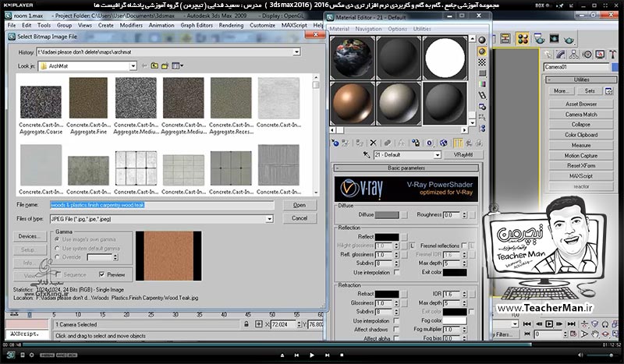Open the Rendering menu

point(231,25)
